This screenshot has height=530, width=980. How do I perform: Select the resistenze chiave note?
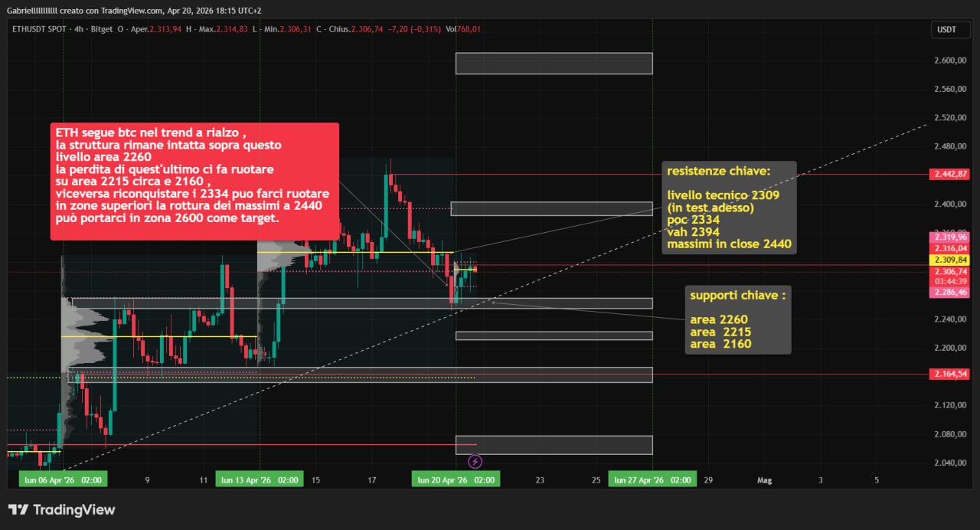tap(729, 208)
